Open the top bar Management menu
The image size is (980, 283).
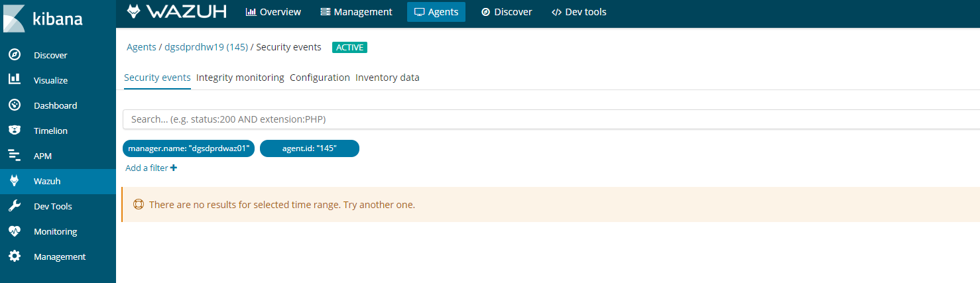click(x=356, y=12)
